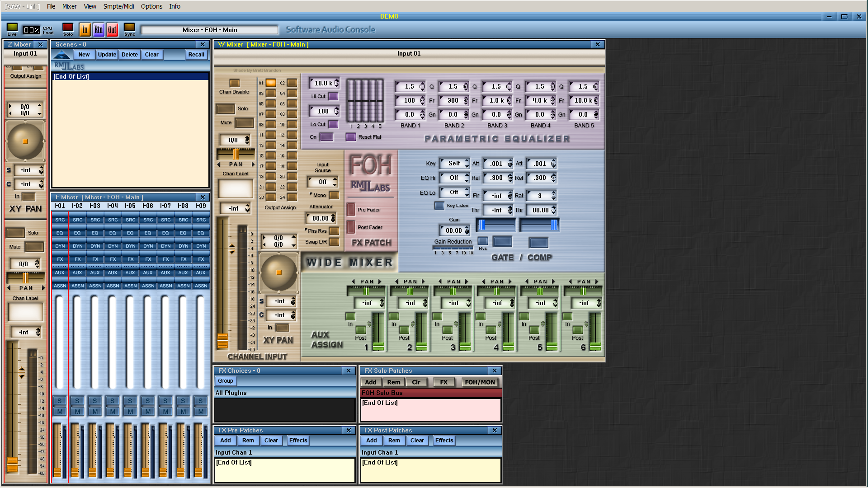Click FOH/MON button in FX Solo Patches
The width and height of the screenshot is (868, 488).
tap(480, 382)
